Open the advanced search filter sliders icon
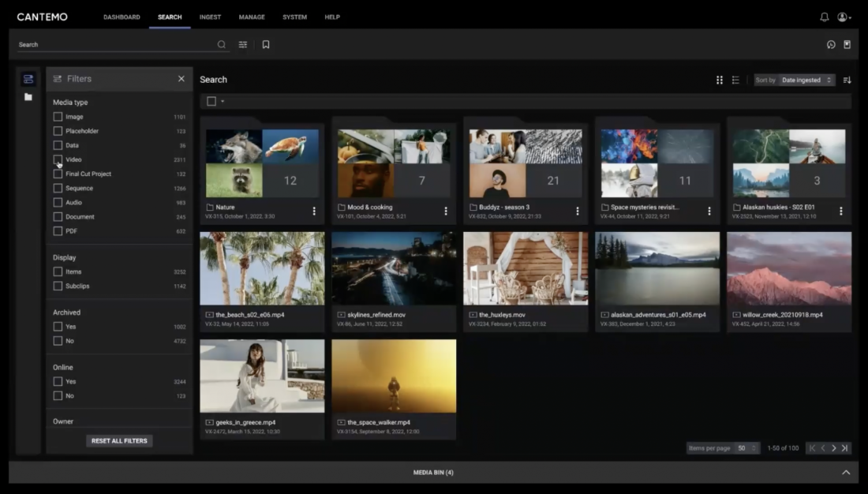868x494 pixels. (x=243, y=44)
